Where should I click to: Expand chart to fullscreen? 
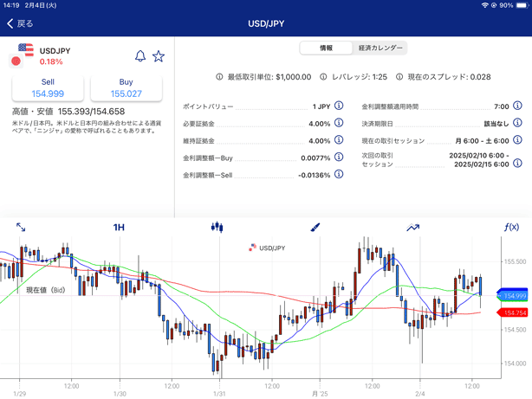click(21, 228)
